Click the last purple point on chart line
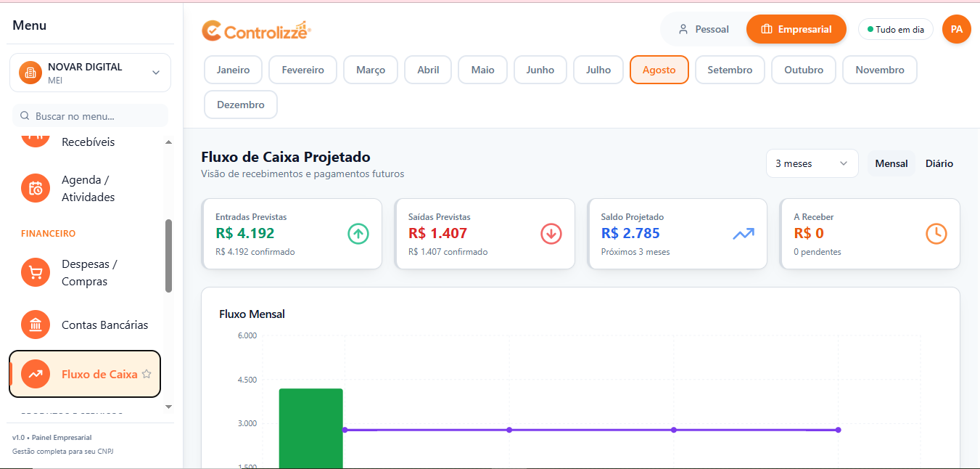The height and width of the screenshot is (469, 980). coord(838,430)
